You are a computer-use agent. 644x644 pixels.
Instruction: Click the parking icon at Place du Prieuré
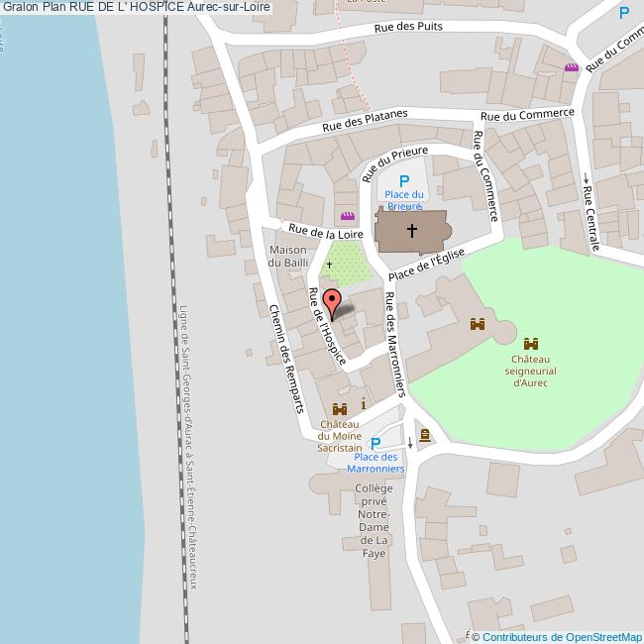(403, 180)
